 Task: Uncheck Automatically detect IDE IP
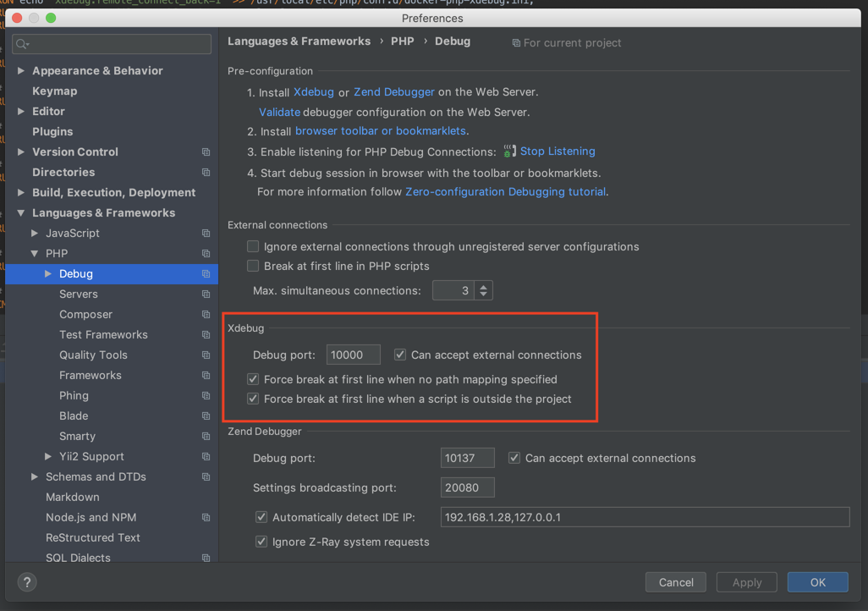tap(261, 517)
